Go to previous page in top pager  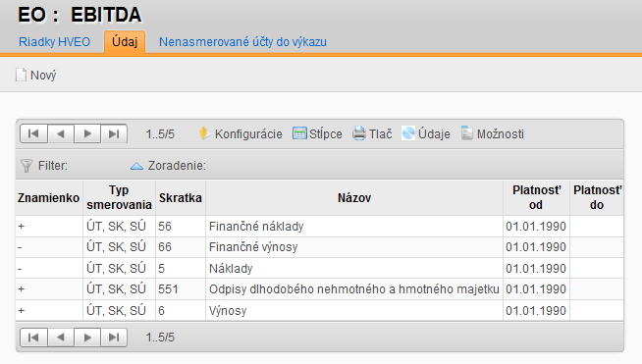coord(61,133)
